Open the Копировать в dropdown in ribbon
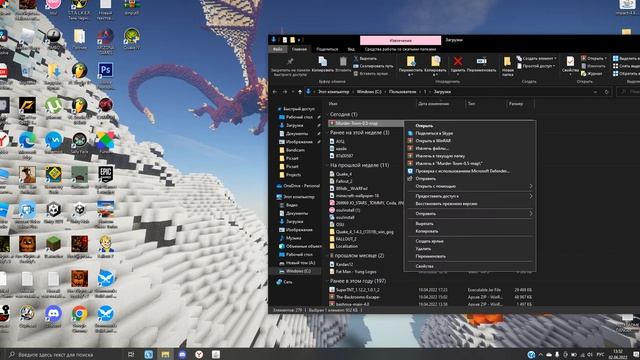Screen dimensions: 640x360 pyautogui.click(x=436, y=67)
